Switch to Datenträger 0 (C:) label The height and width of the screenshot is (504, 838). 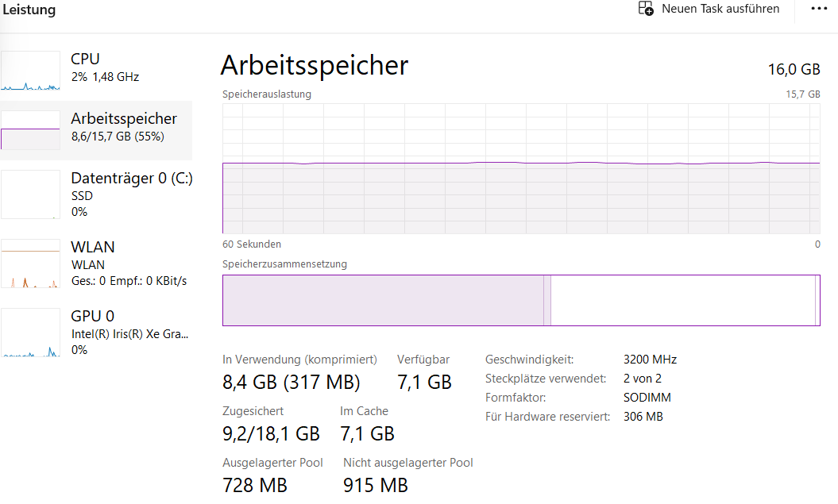point(131,179)
